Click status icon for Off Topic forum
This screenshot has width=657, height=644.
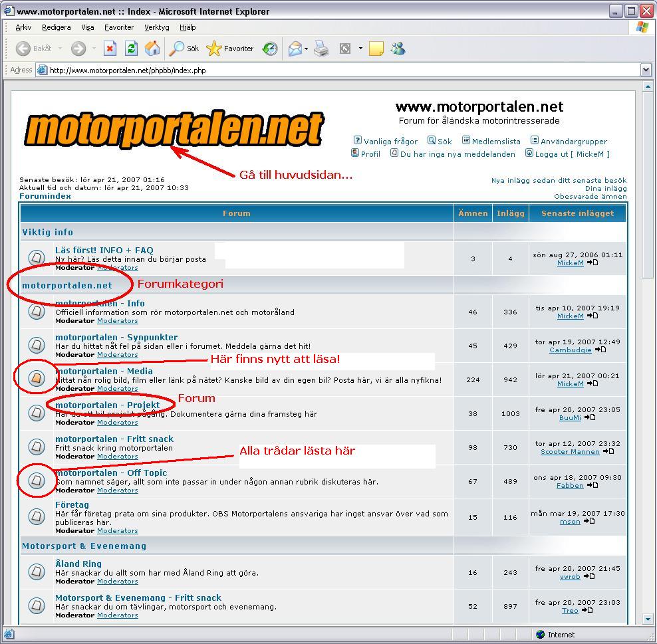(x=37, y=481)
